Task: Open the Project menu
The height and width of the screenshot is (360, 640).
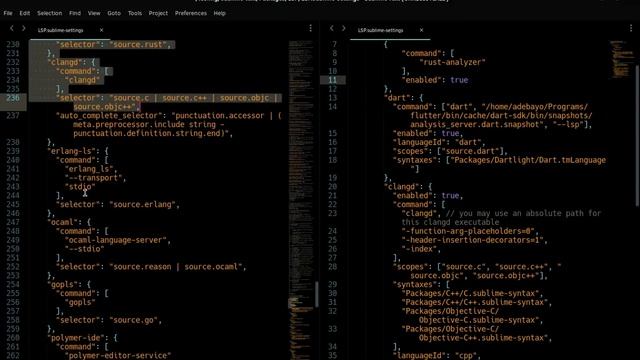Action: (x=158, y=13)
